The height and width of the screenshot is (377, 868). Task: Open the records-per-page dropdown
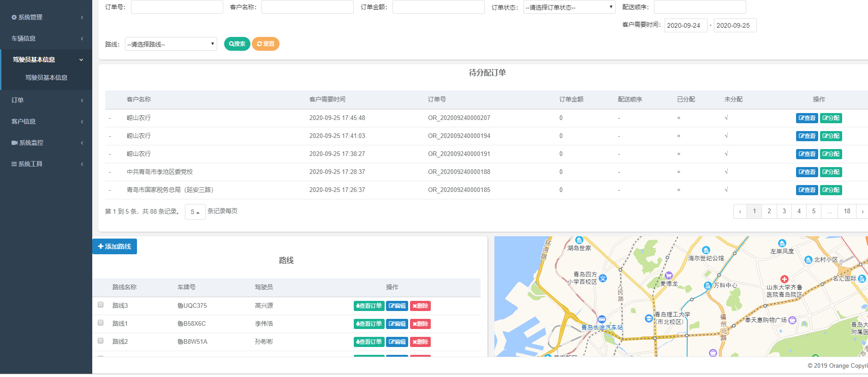pos(195,212)
